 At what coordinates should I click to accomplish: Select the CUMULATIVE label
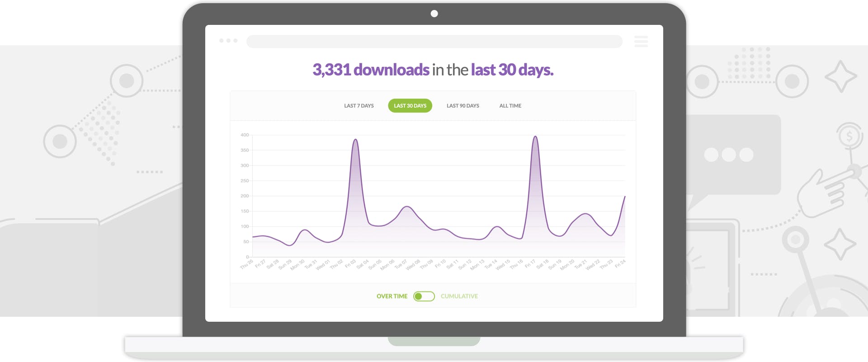459,296
